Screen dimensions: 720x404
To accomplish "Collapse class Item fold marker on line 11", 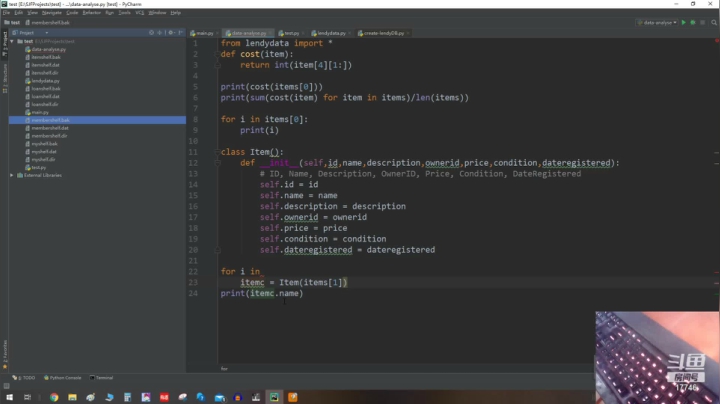I will 218,152.
